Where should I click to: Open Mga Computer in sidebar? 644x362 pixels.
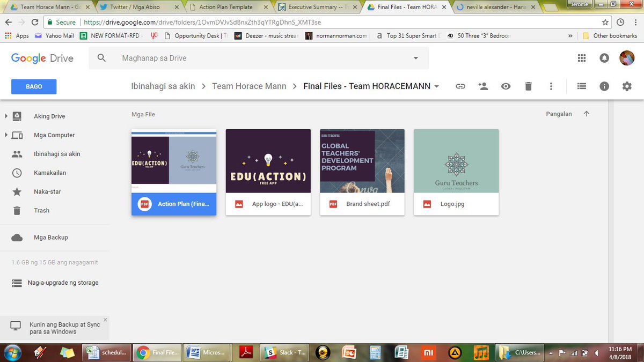click(x=54, y=135)
